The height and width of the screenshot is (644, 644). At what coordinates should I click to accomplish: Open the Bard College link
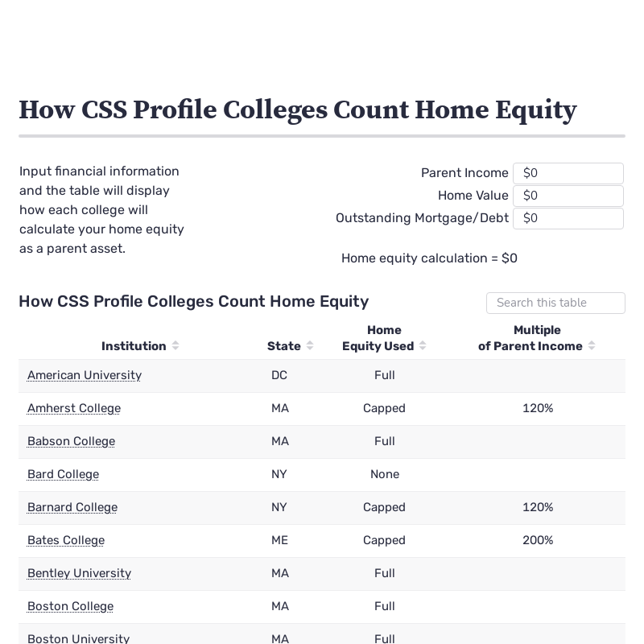pos(63,474)
